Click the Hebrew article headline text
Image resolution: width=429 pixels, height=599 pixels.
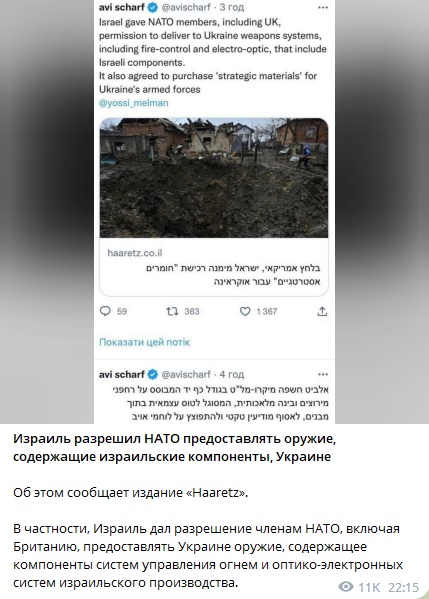[233, 275]
